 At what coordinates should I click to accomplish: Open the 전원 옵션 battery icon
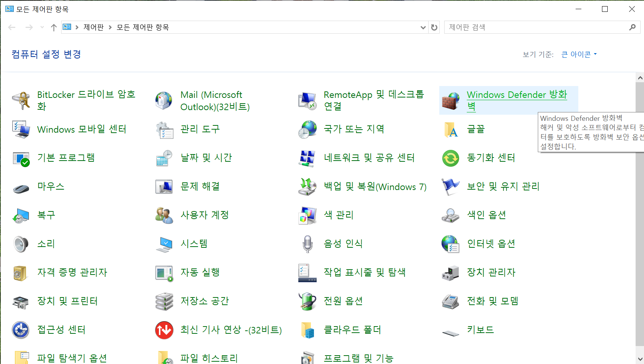[307, 301]
